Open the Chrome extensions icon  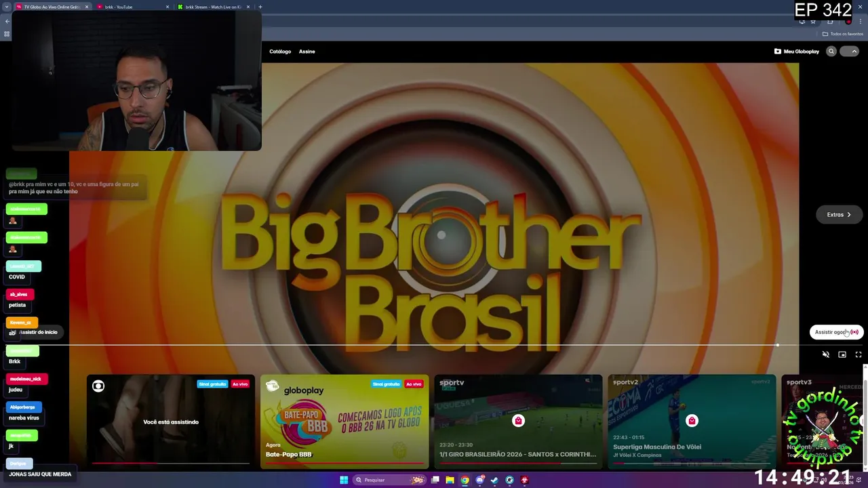pos(830,21)
